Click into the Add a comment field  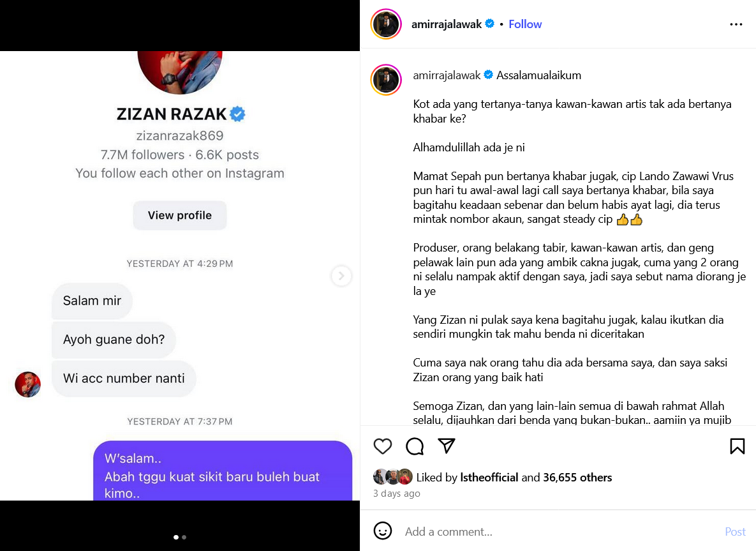coord(560,531)
